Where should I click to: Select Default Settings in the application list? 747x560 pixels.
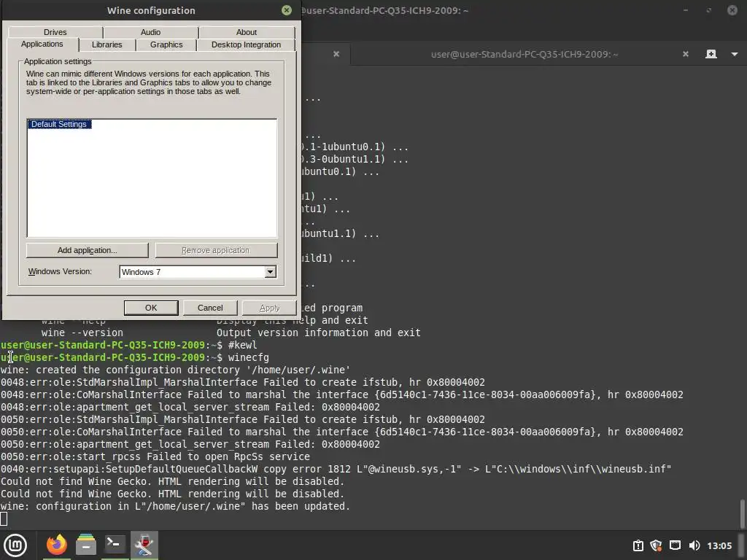pyautogui.click(x=59, y=124)
